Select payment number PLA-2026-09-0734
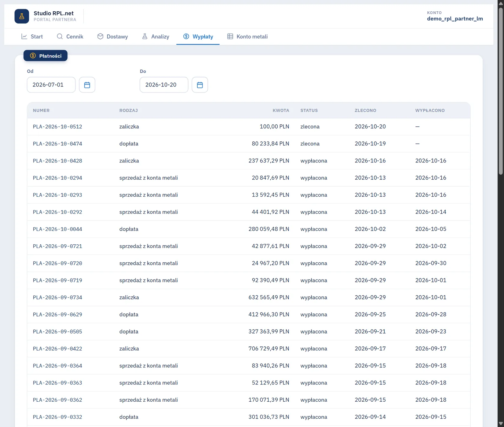Viewport: 504px width, 427px height. click(57, 297)
